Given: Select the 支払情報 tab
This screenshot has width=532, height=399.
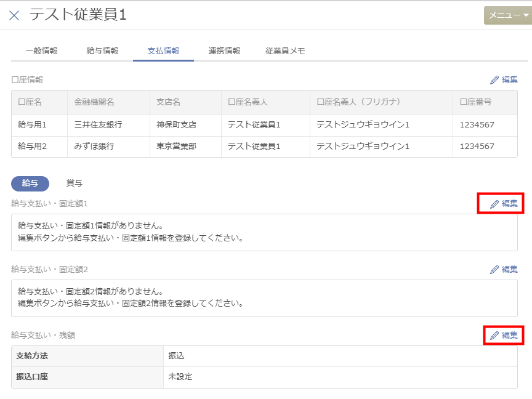Looking at the screenshot, I should (x=163, y=51).
